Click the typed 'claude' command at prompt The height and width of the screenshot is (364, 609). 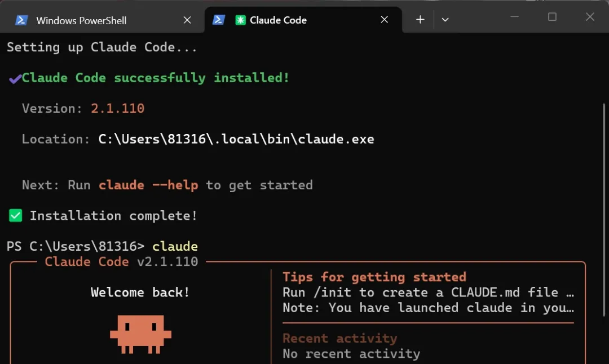(x=175, y=246)
